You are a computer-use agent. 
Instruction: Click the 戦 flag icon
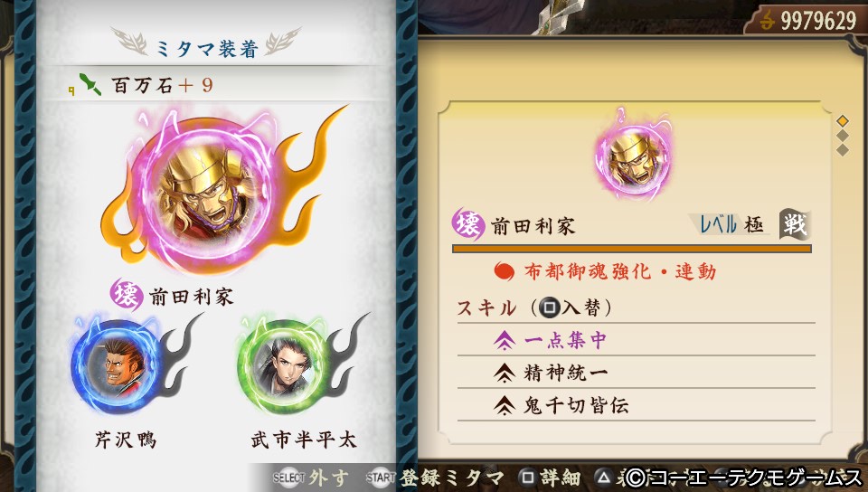795,224
